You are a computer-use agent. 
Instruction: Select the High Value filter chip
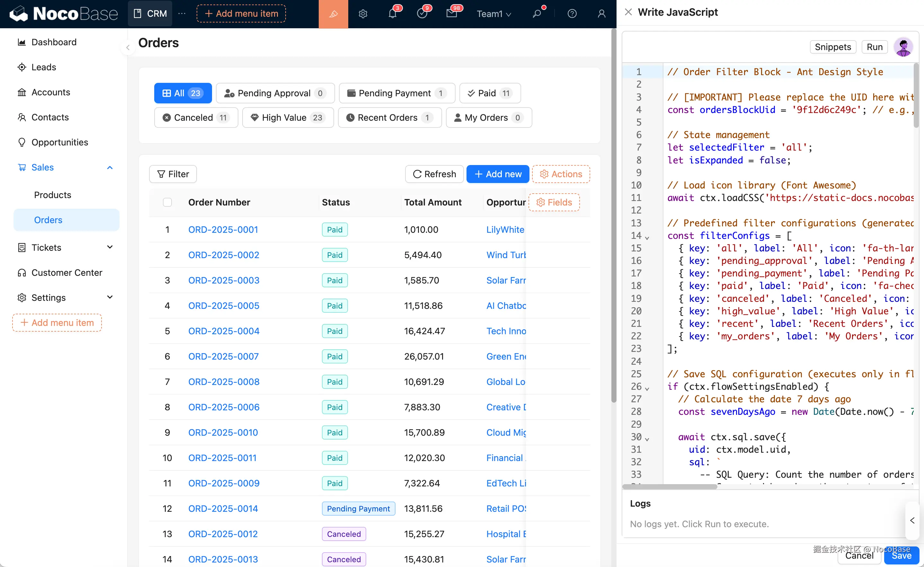click(288, 118)
